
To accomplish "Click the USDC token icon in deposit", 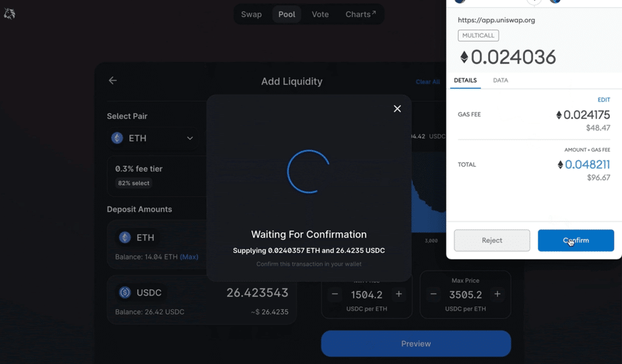I will pos(125,292).
